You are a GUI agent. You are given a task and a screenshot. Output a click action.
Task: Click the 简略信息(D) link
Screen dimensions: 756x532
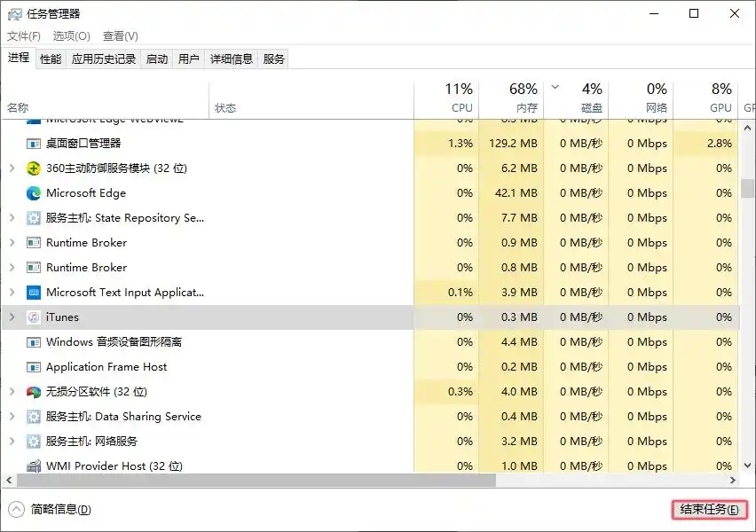tap(60, 509)
